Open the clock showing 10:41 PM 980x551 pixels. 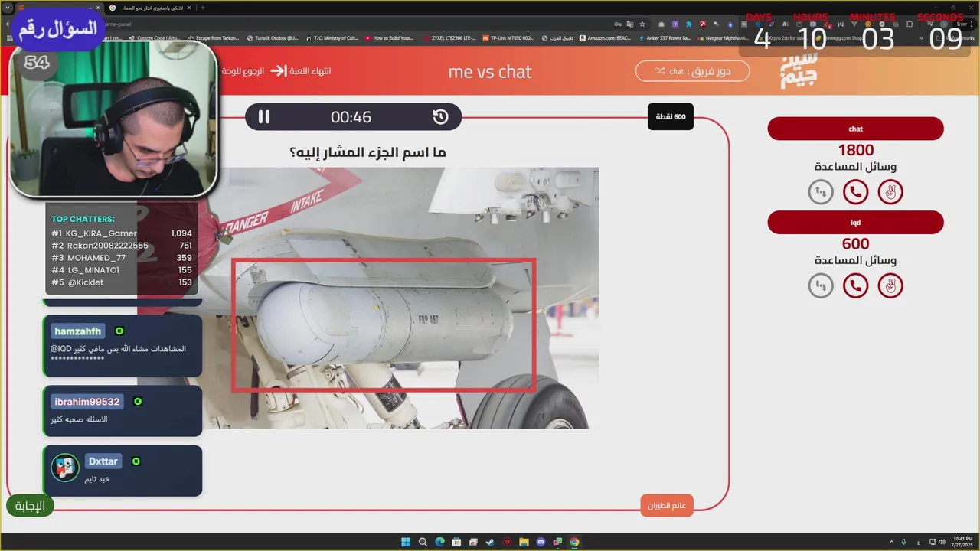(x=962, y=542)
